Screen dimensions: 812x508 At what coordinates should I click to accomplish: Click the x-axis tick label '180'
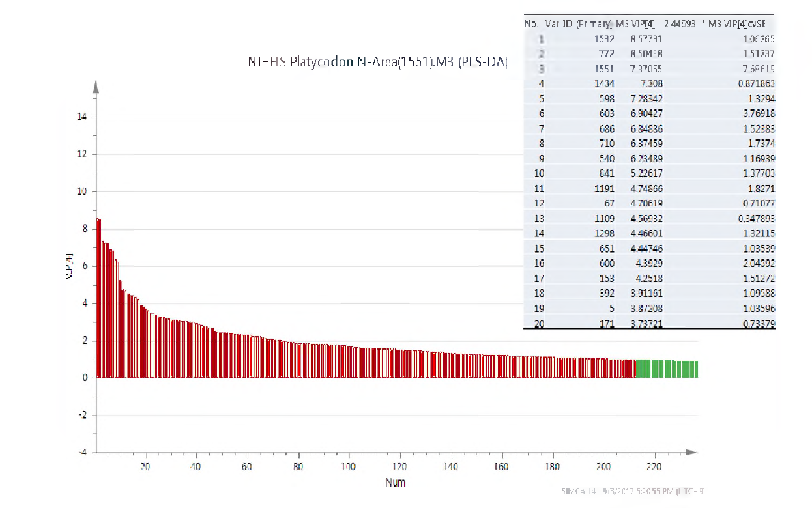pyautogui.click(x=551, y=467)
